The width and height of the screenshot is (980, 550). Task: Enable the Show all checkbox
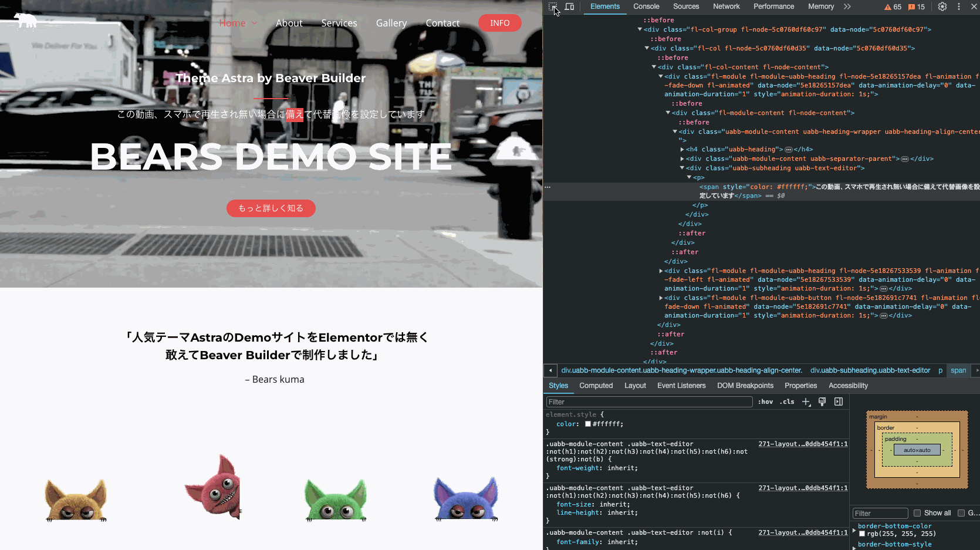tap(917, 513)
